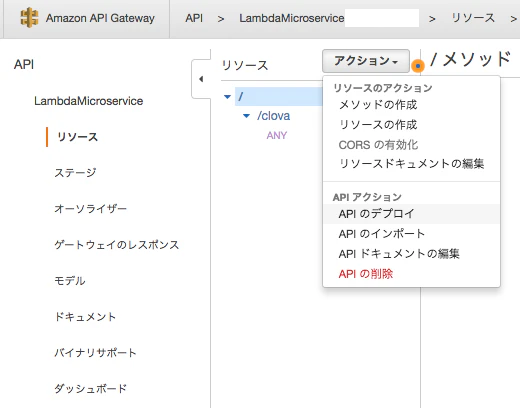The width and height of the screenshot is (520, 408).
Task: Click CORS の有効化 menu item
Action: [x=378, y=145]
